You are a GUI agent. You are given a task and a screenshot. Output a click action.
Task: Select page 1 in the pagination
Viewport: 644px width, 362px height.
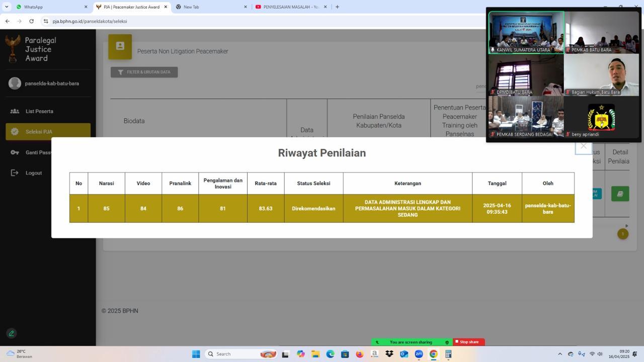pyautogui.click(x=623, y=234)
